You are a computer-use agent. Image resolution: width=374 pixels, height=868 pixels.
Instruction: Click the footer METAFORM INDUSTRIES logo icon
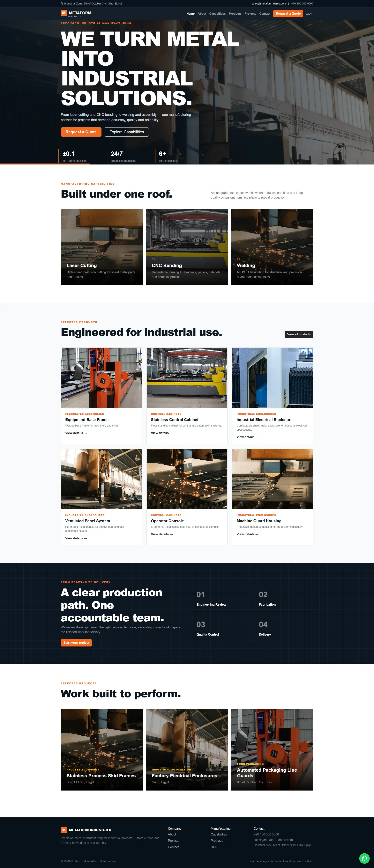pyautogui.click(x=64, y=830)
